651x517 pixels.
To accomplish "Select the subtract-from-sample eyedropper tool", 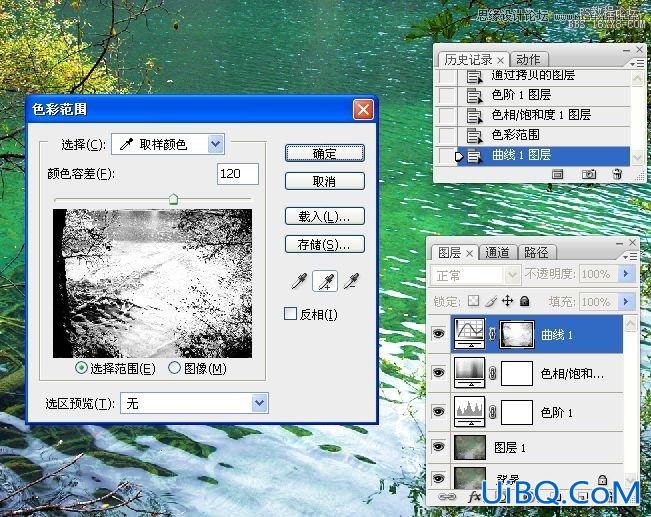I will coord(351,281).
